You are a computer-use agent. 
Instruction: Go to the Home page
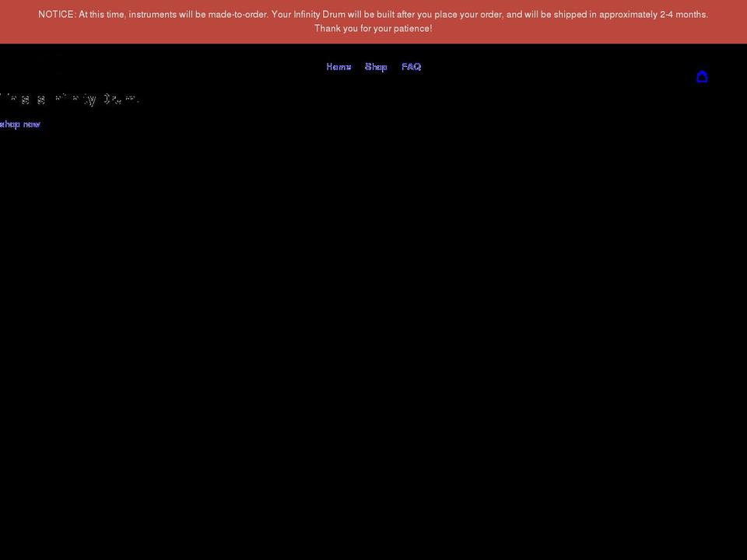coord(338,67)
